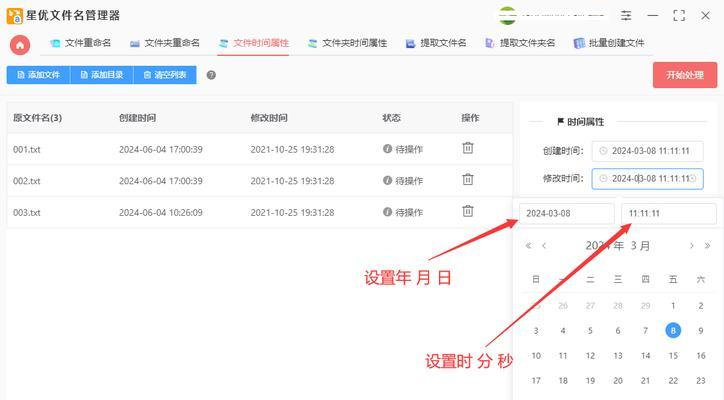Click the status info icon for 002.txt
Screen dimensions: 724x400
coord(387,180)
